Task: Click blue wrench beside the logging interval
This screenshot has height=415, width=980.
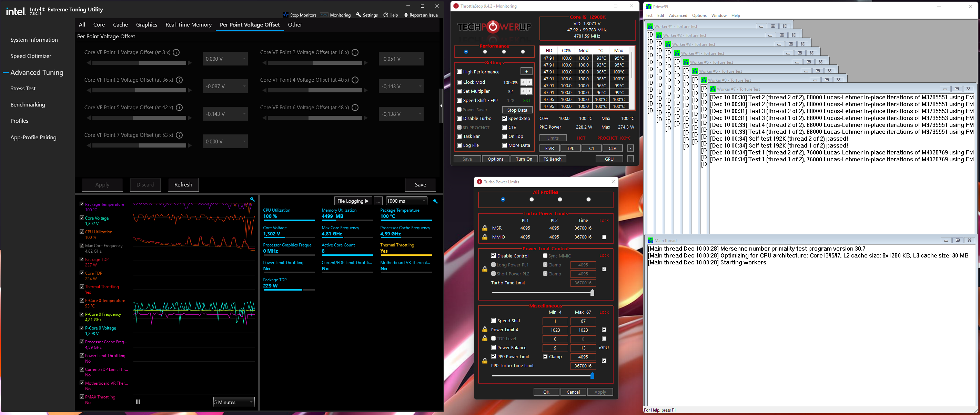Action: pos(435,201)
